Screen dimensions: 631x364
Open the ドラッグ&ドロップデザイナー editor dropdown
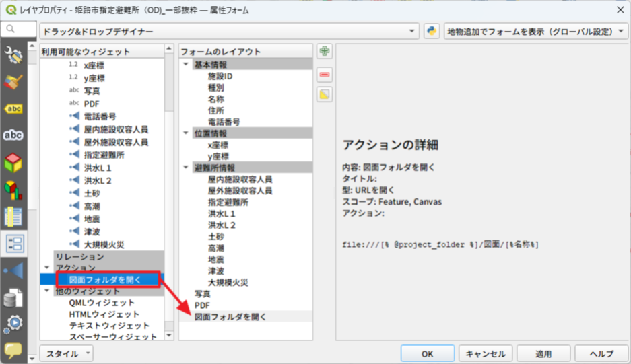[229, 32]
